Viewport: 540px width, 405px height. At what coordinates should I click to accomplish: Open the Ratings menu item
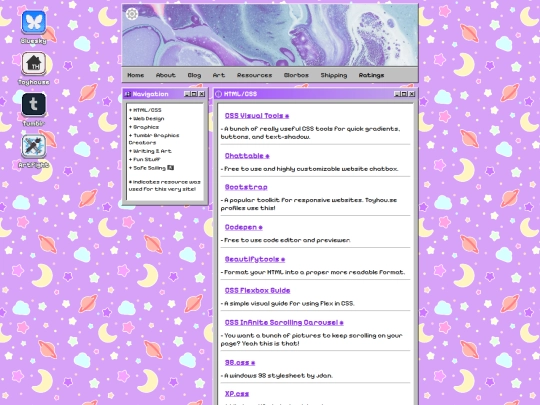(371, 75)
